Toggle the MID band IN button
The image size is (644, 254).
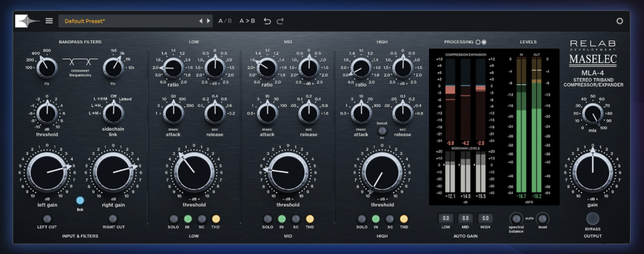(282, 219)
